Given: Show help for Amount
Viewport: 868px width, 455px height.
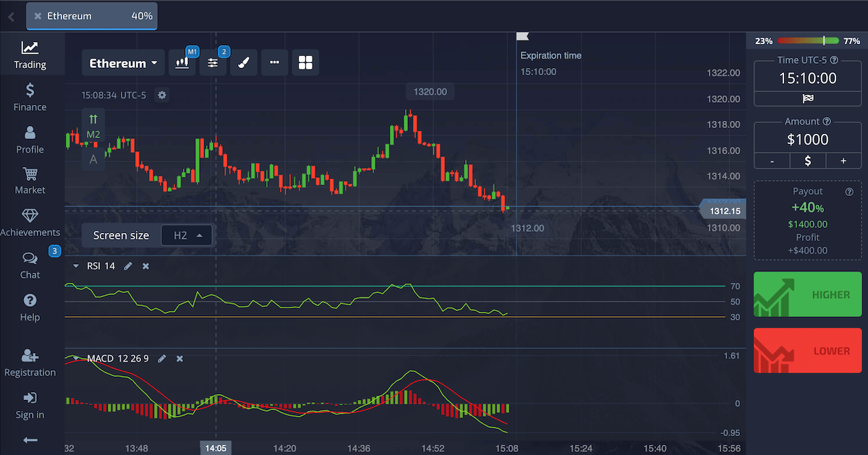Looking at the screenshot, I should 827,122.
